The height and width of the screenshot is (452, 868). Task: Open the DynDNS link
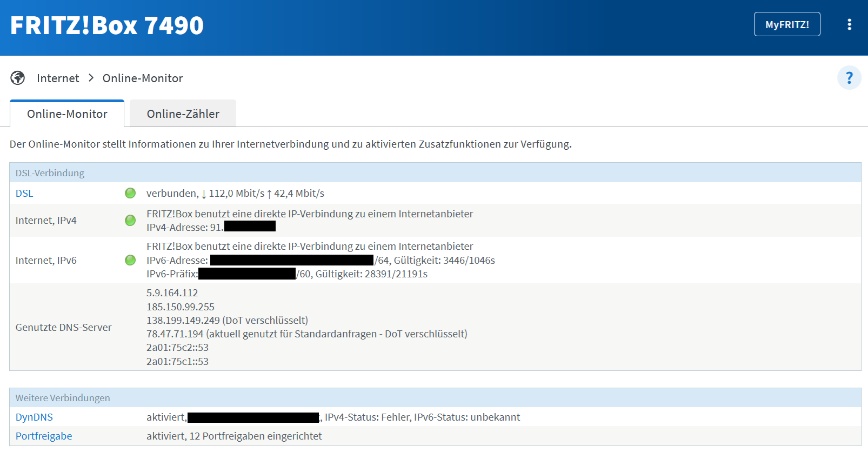pos(34,417)
